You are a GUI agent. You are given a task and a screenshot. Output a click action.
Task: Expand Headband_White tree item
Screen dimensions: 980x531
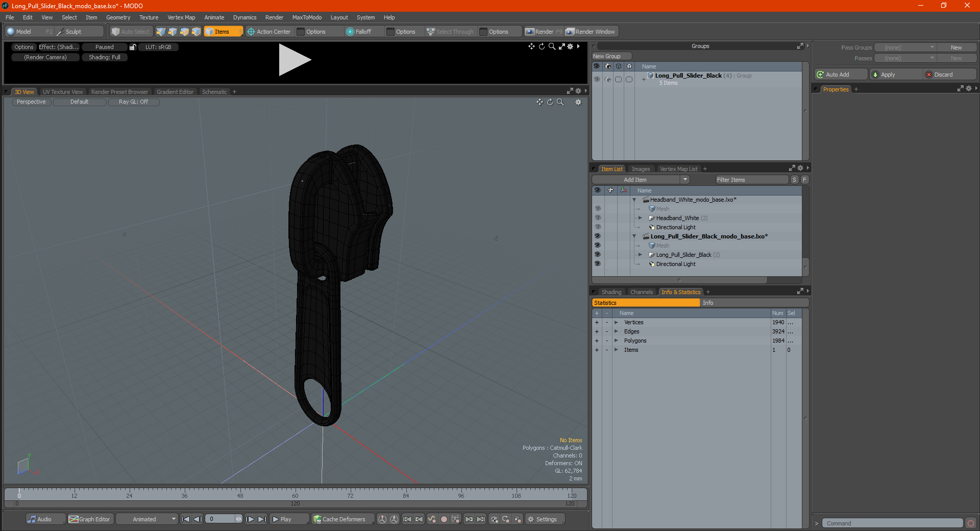[640, 218]
